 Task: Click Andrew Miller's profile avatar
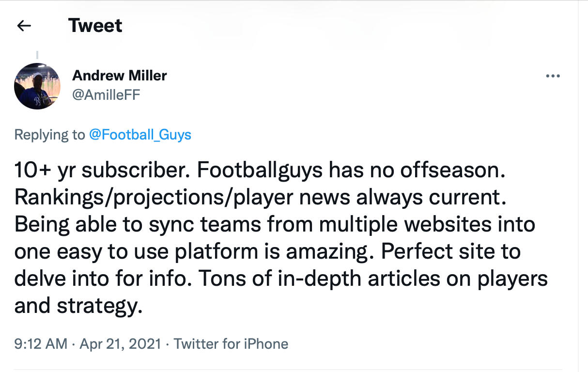pyautogui.click(x=37, y=86)
